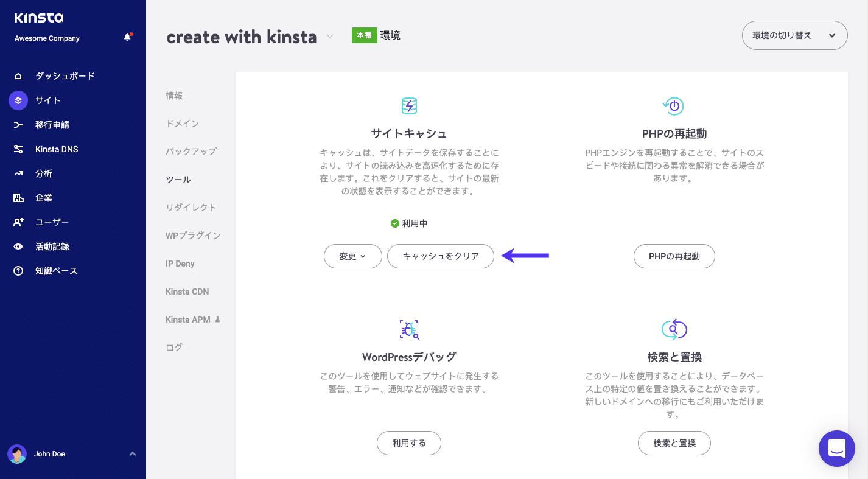Click the 検索と置換 arrows icon
Image resolution: width=868 pixels, height=479 pixels.
[x=674, y=329]
